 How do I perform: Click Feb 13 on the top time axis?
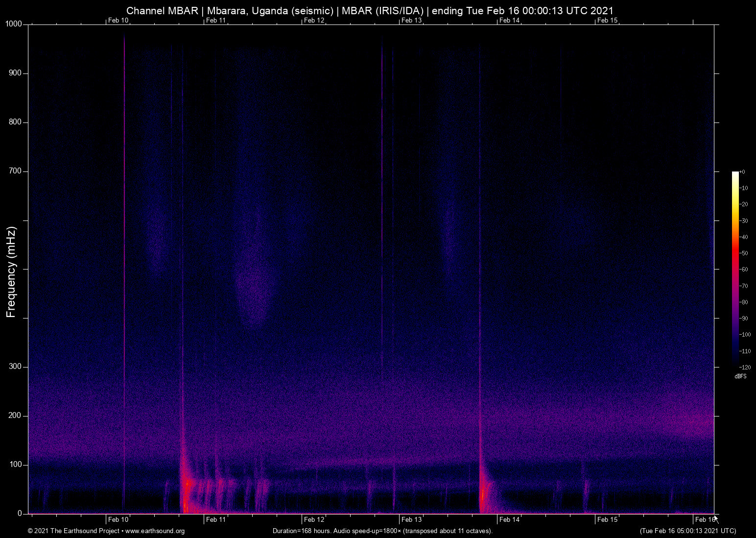pos(411,20)
